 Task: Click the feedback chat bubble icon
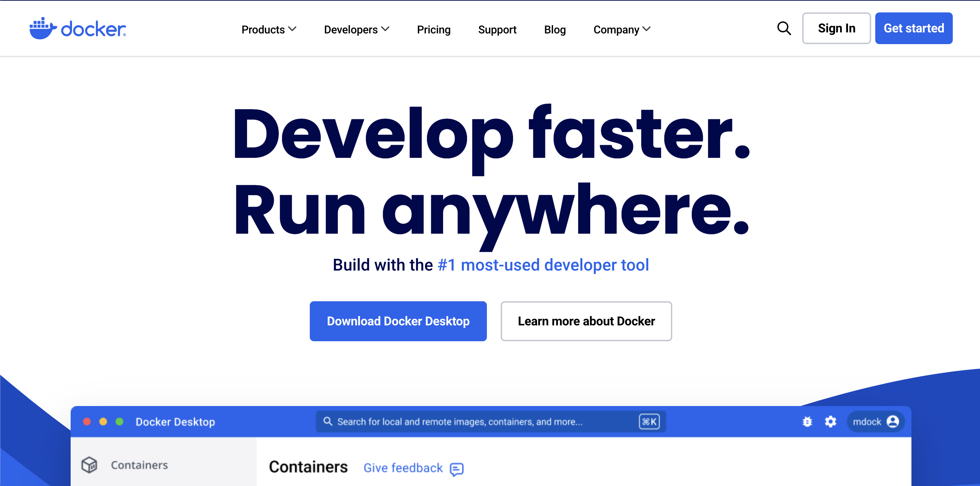(x=457, y=468)
